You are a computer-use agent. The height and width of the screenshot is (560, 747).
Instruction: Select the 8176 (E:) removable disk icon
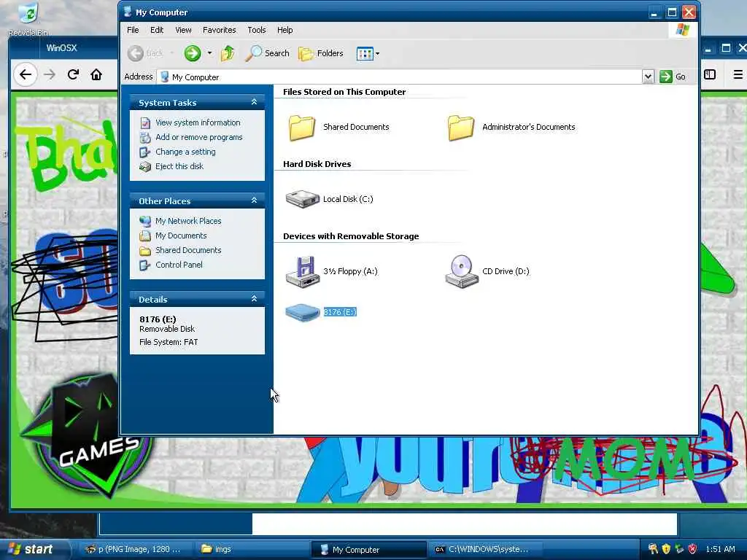click(302, 312)
